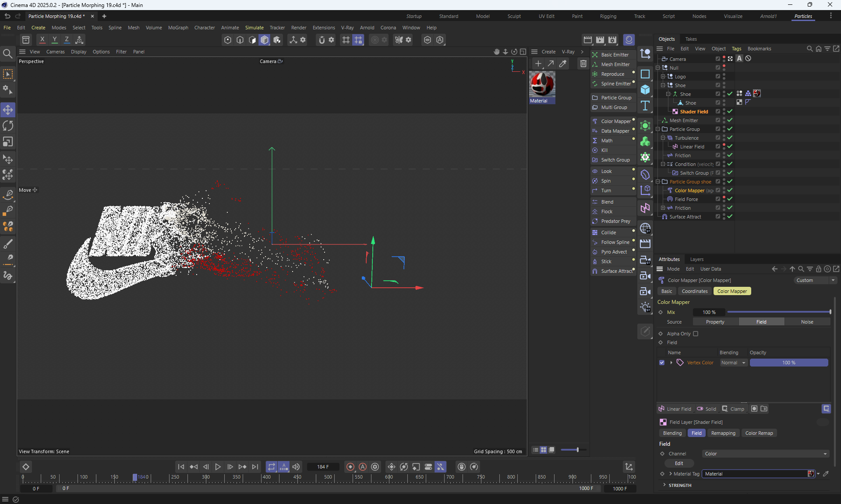Viewport: 841px width, 504px height.
Task: Select the Rotate tool in left toolbar
Action: click(x=8, y=126)
